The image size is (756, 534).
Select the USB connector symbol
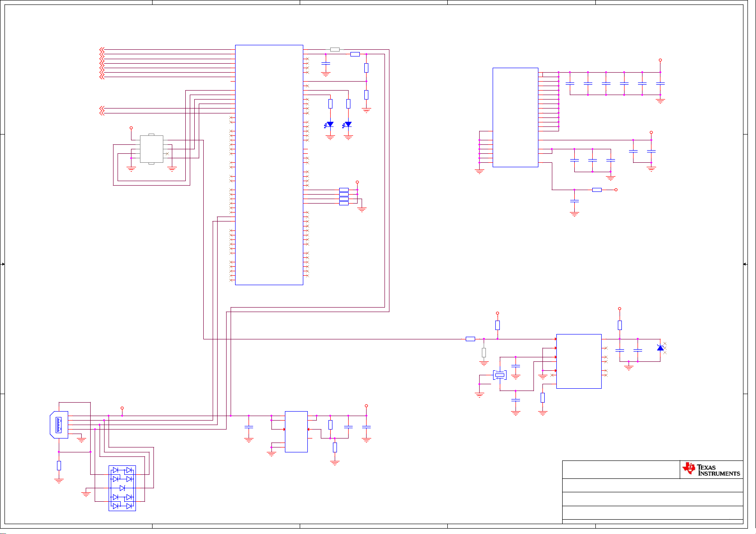[59, 425]
